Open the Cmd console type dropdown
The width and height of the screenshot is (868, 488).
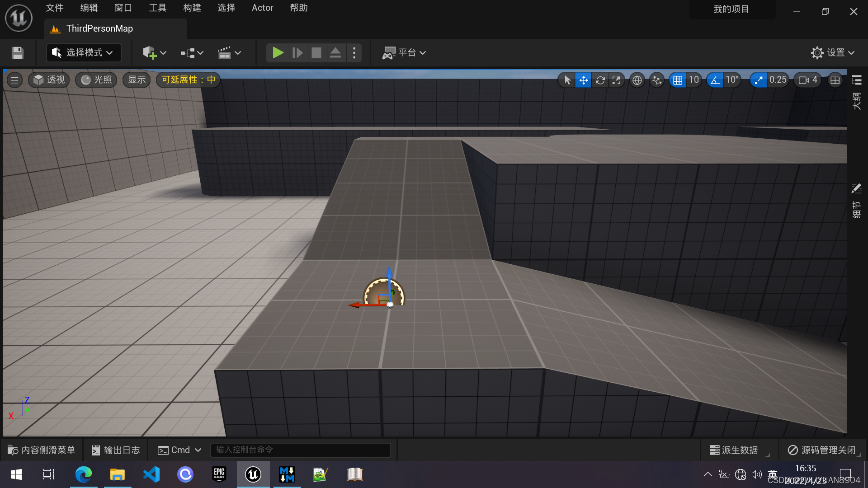click(179, 450)
